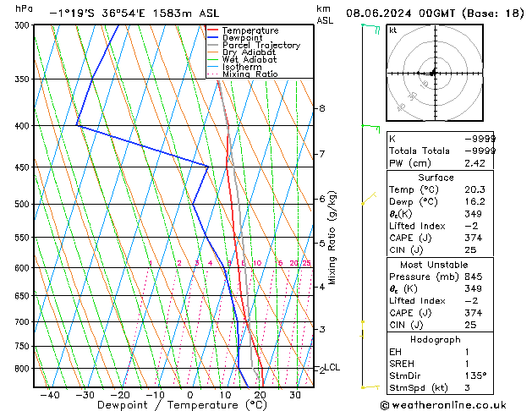Screen dimensions: 532x411
Task: Click the 850-level 800 pressure label
Action: tap(22, 368)
